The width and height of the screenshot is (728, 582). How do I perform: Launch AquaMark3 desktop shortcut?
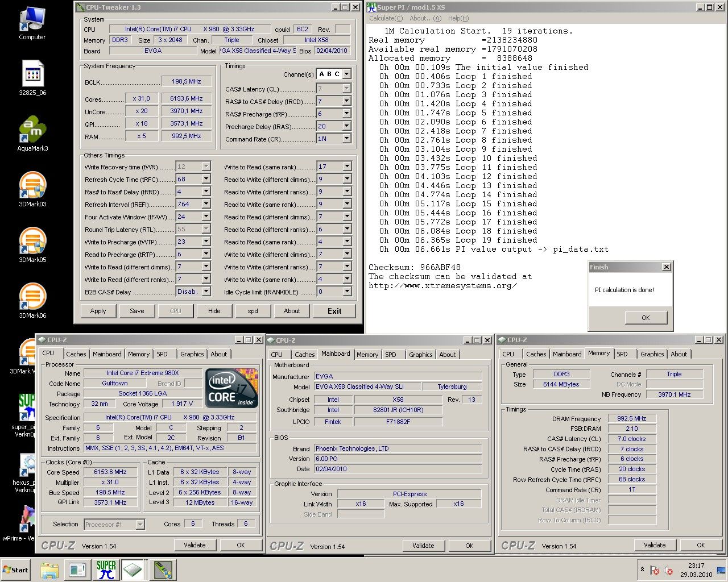point(32,134)
